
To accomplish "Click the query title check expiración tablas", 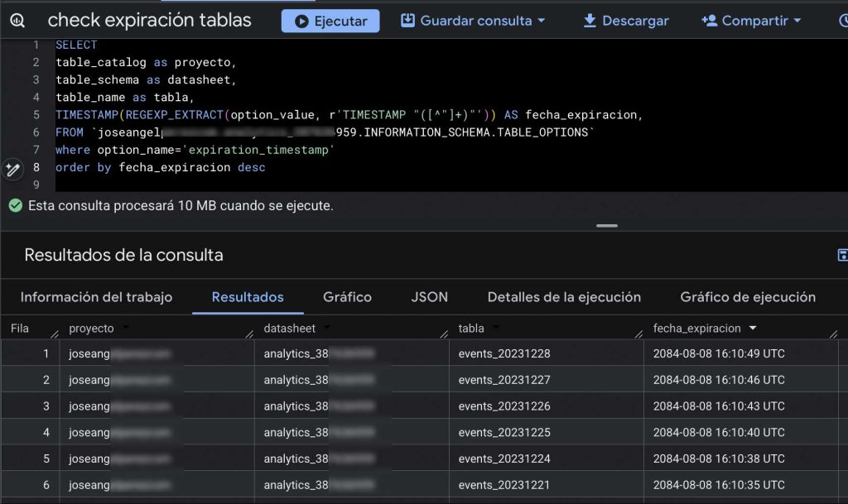I will [x=149, y=21].
